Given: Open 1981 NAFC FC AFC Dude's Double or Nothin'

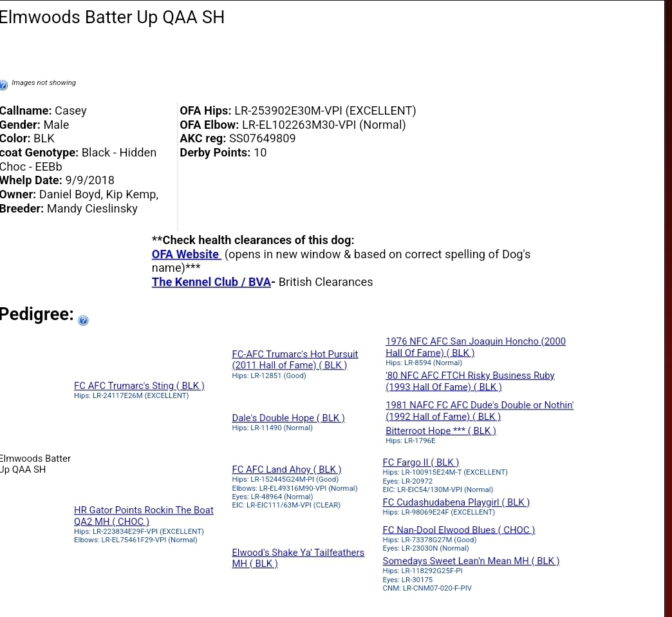Looking at the screenshot, I should (479, 405).
